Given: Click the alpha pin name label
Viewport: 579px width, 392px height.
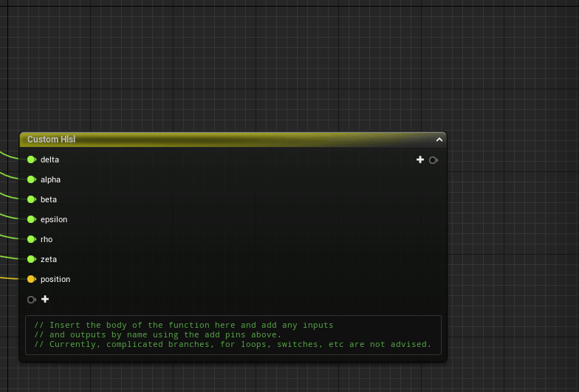Looking at the screenshot, I should point(50,179).
